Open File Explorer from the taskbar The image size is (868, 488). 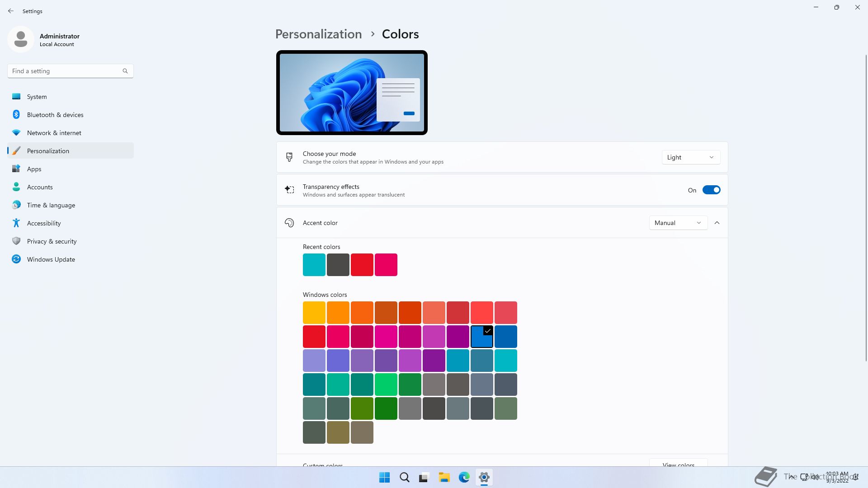tap(444, 477)
